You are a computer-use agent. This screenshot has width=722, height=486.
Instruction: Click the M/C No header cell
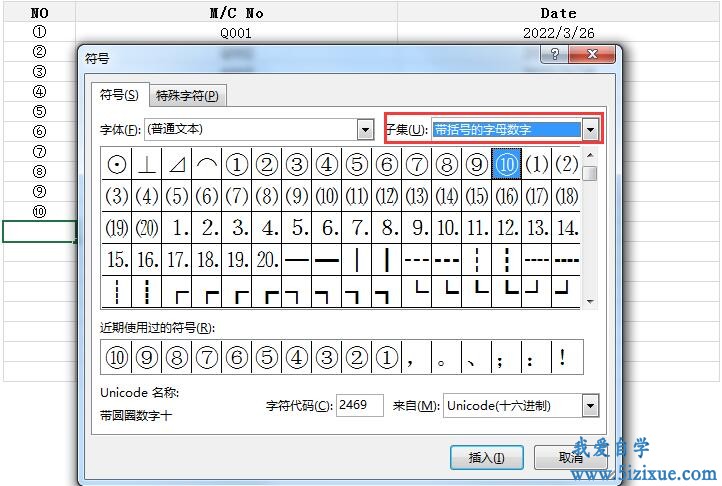pos(236,12)
